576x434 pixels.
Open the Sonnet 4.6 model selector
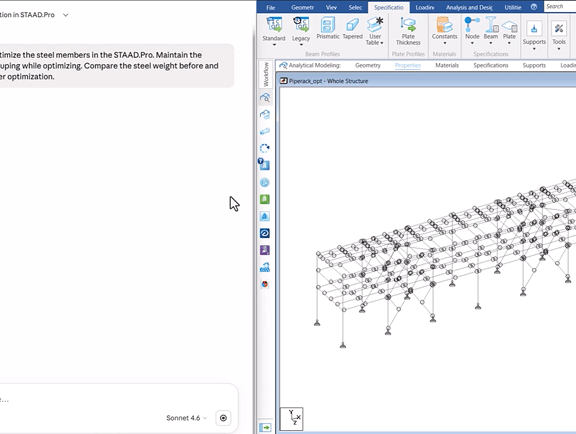(x=187, y=418)
